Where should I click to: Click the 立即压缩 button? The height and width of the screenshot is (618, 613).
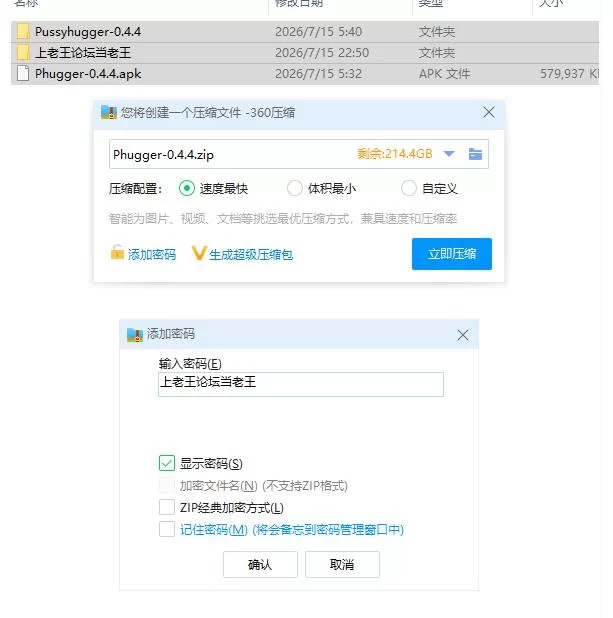pos(452,254)
